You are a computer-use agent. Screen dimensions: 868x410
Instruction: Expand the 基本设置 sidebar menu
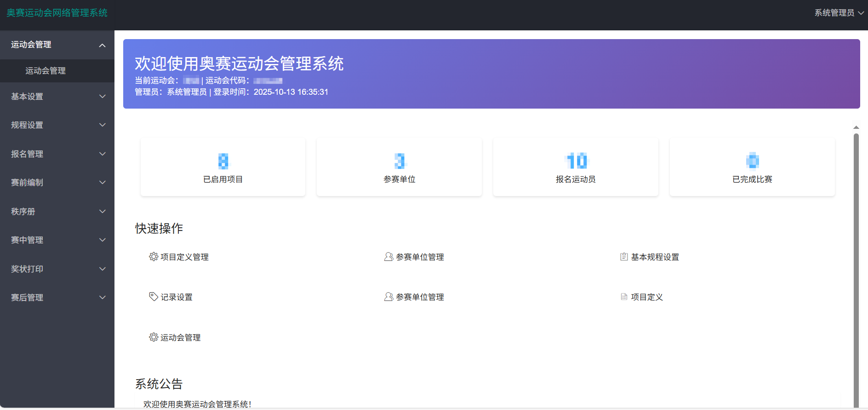click(x=57, y=96)
